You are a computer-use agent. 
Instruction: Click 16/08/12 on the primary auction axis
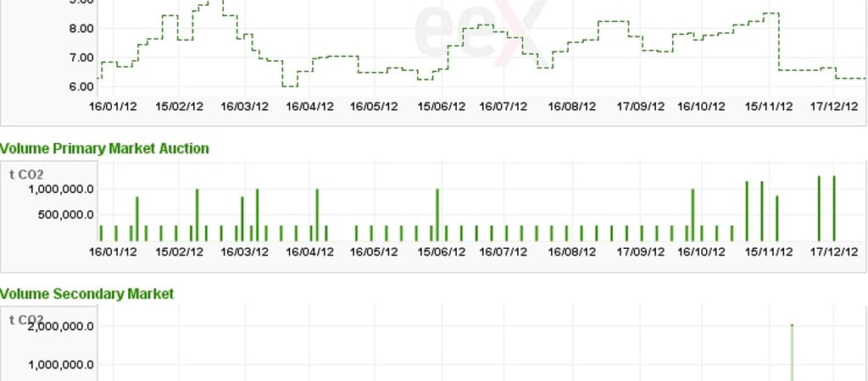point(572,251)
